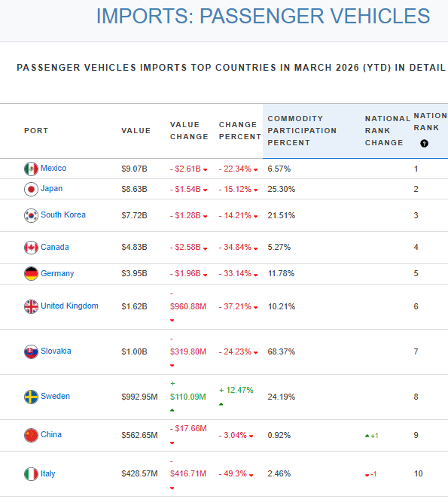Click Germany's value $3.95B
448x502 pixels.
point(134,274)
